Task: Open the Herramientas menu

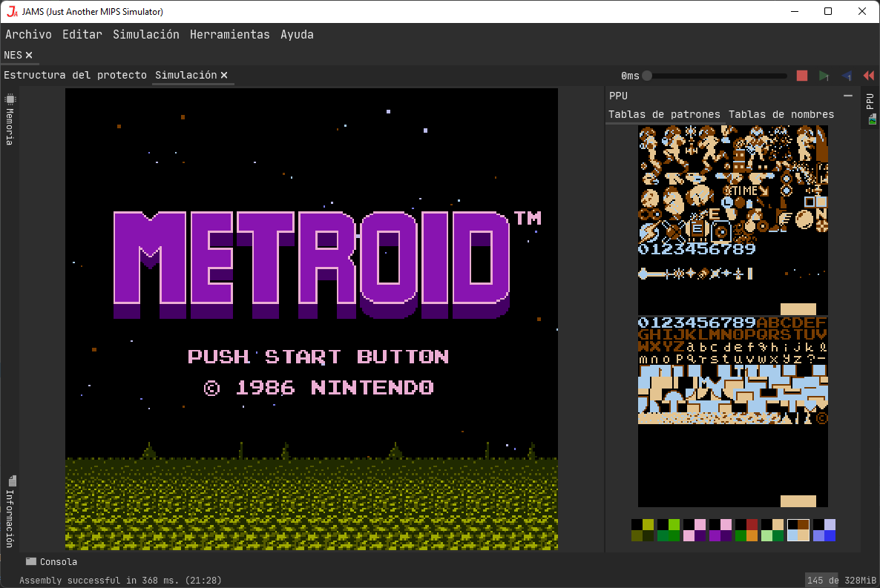Action: tap(229, 34)
